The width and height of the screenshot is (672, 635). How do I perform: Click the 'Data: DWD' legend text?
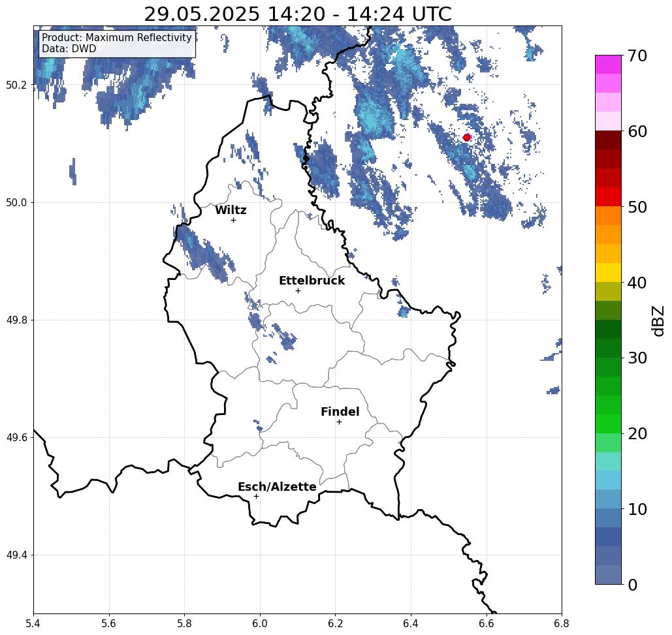coord(69,49)
